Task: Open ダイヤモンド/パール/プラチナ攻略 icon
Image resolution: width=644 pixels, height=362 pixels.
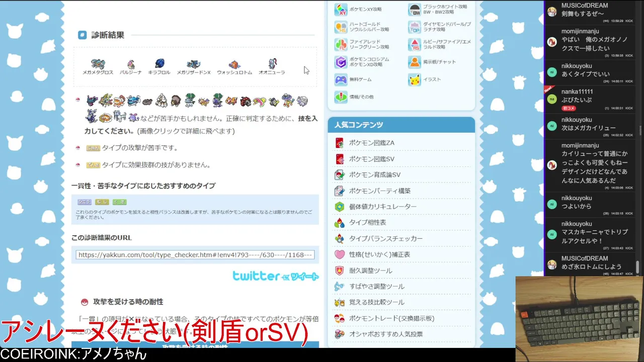Action: pos(415,27)
